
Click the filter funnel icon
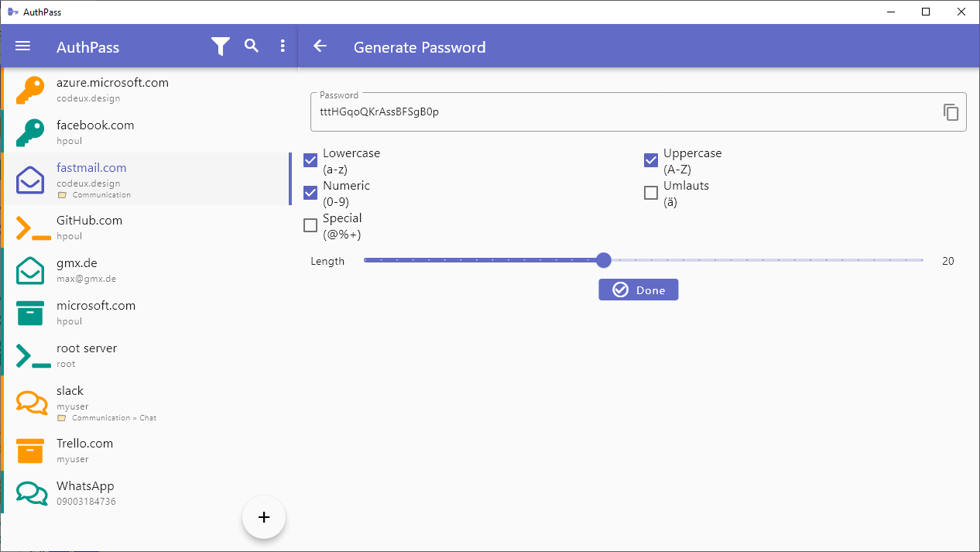point(221,46)
